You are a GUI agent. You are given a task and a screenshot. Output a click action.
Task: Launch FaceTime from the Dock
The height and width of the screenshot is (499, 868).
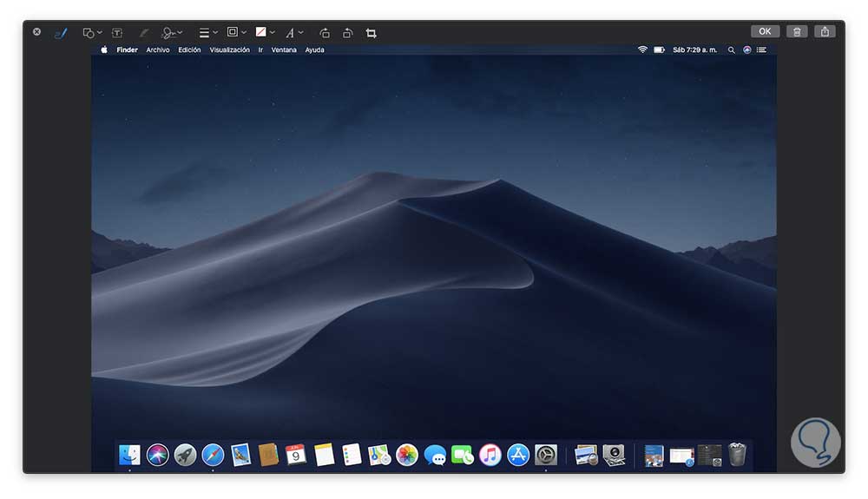[463, 456]
